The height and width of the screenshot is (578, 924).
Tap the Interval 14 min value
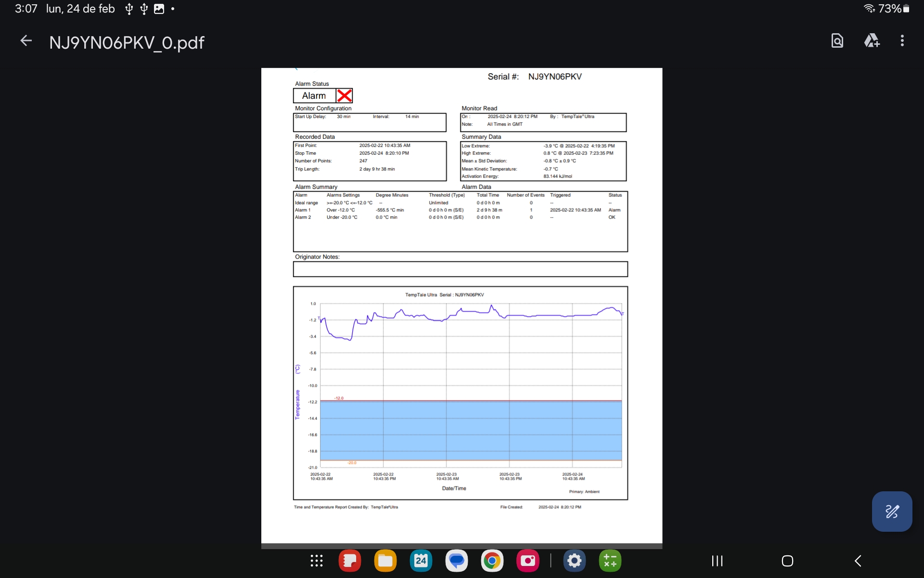tap(412, 117)
